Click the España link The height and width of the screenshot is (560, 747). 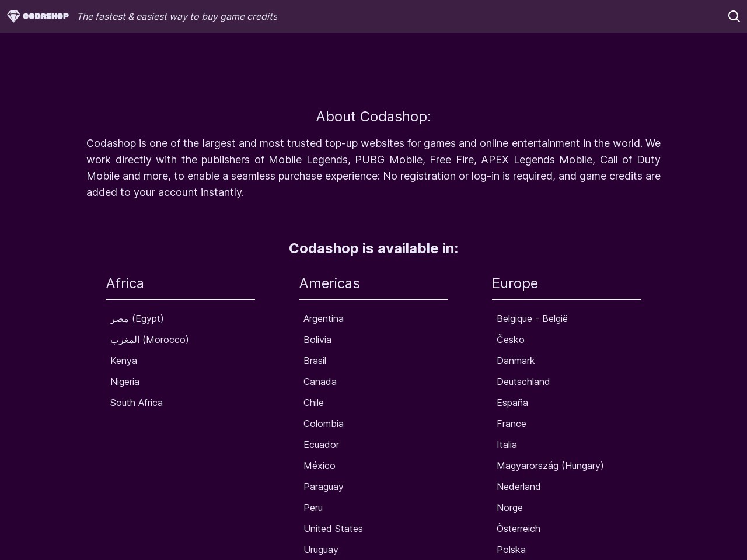point(512,402)
